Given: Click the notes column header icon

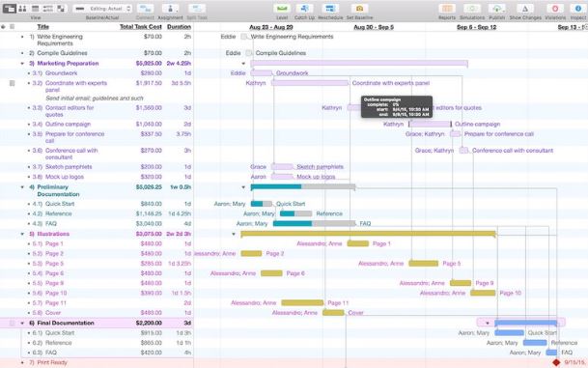Looking at the screenshot, I should click(12, 27).
